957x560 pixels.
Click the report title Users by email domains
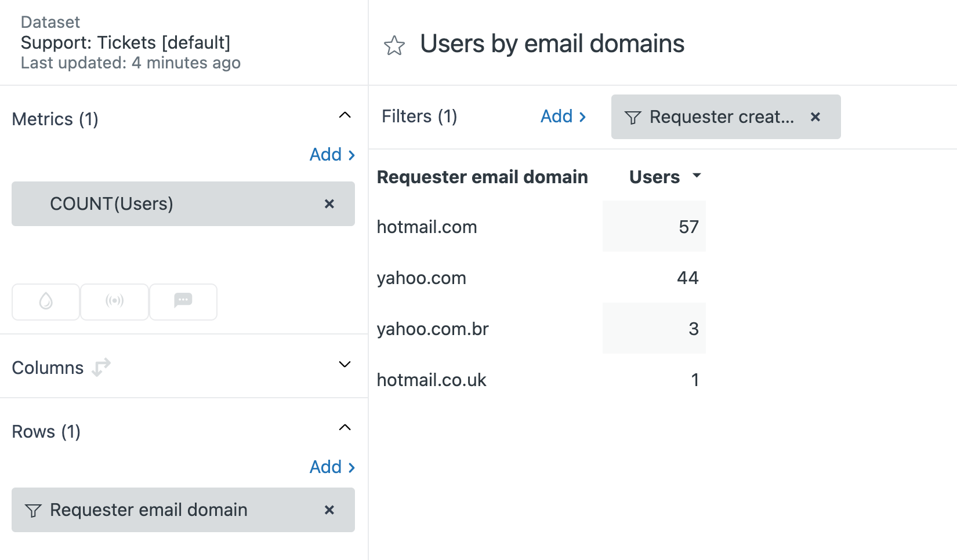pos(552,43)
